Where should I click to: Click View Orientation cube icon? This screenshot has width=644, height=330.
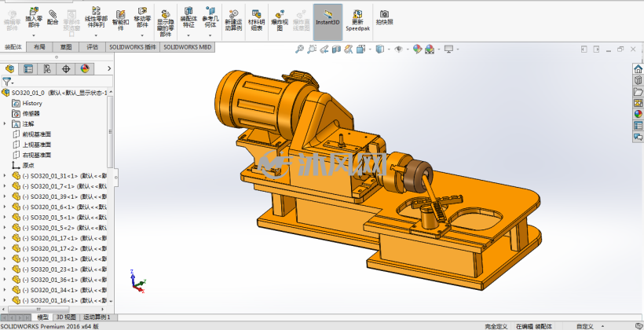tap(361, 49)
